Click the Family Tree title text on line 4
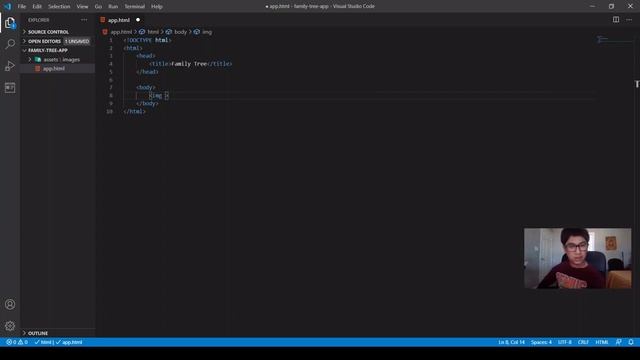 pos(189,64)
